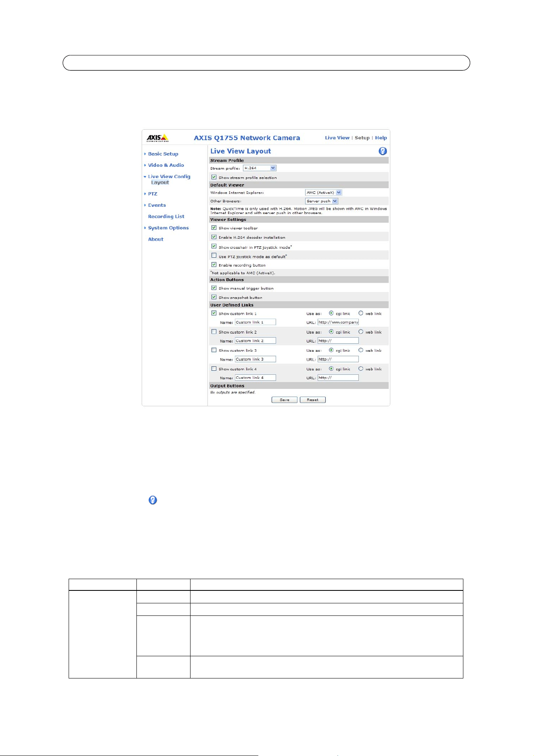Tick the Show custom link 4 checkbox

pos(214,369)
